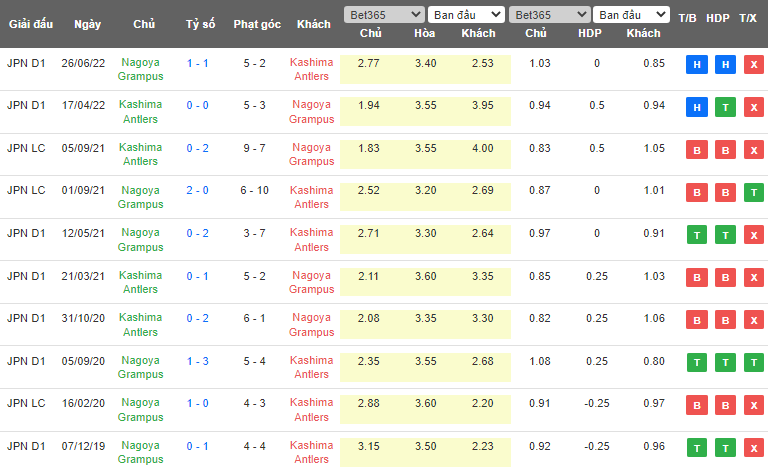The image size is (768, 469).
Task: Open the 2 - 0 score for 01/09/21 match
Action: (198, 191)
